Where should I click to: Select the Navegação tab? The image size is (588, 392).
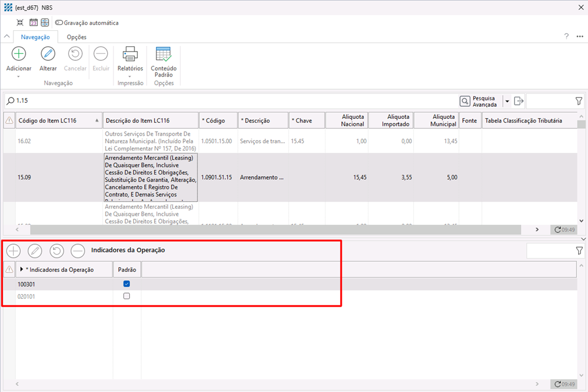[x=35, y=37]
